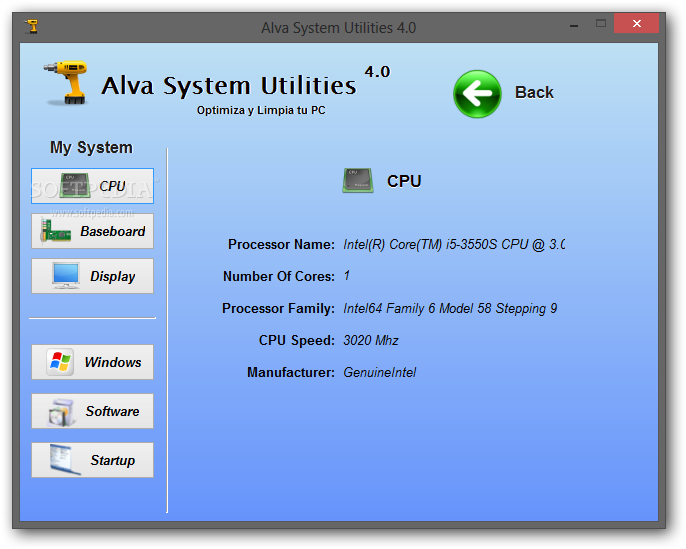Open the Baseboard section
686x549 pixels.
click(x=92, y=231)
